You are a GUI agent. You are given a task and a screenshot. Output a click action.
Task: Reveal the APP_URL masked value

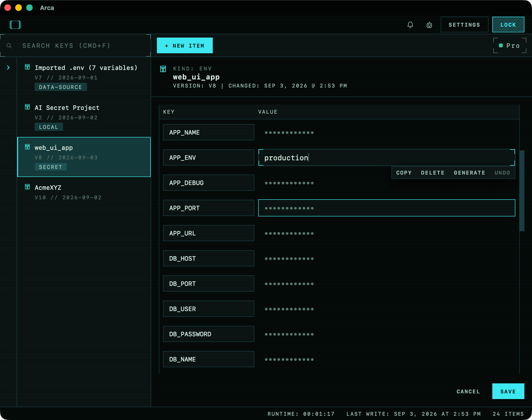point(289,233)
